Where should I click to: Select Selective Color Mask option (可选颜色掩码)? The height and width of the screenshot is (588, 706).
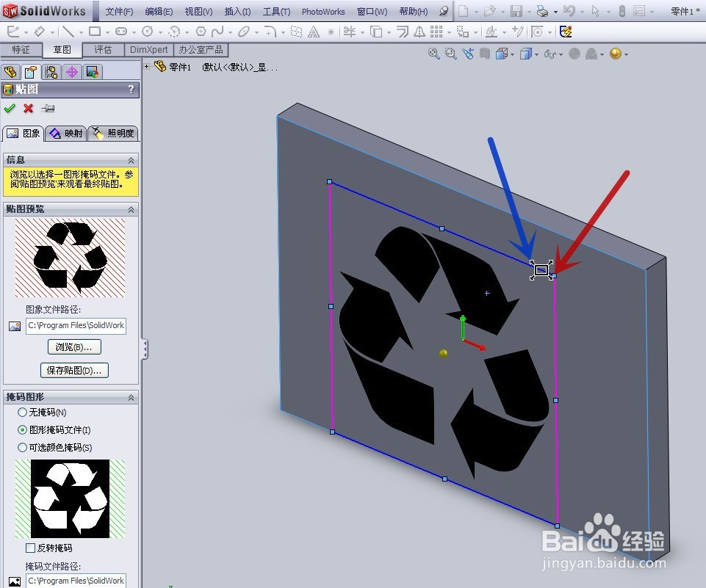(22, 447)
